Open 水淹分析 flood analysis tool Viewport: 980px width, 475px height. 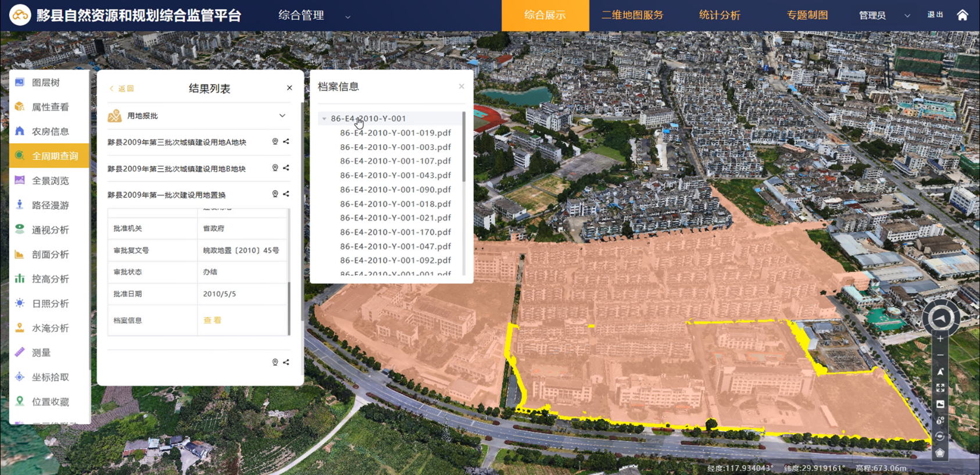tap(50, 328)
